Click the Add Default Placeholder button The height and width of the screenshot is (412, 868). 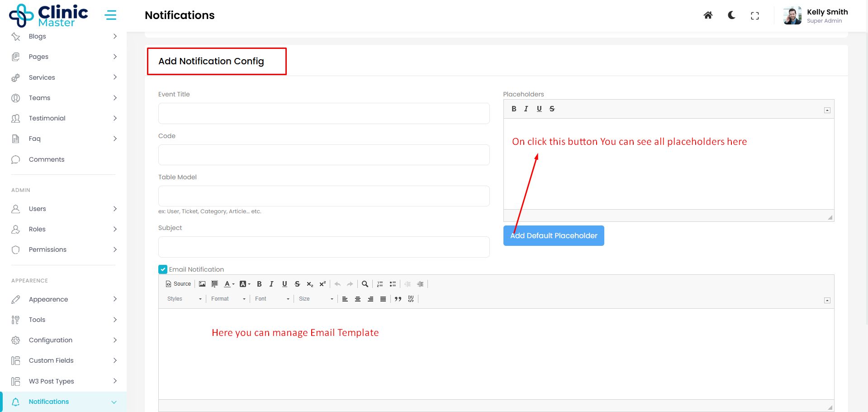tap(554, 235)
